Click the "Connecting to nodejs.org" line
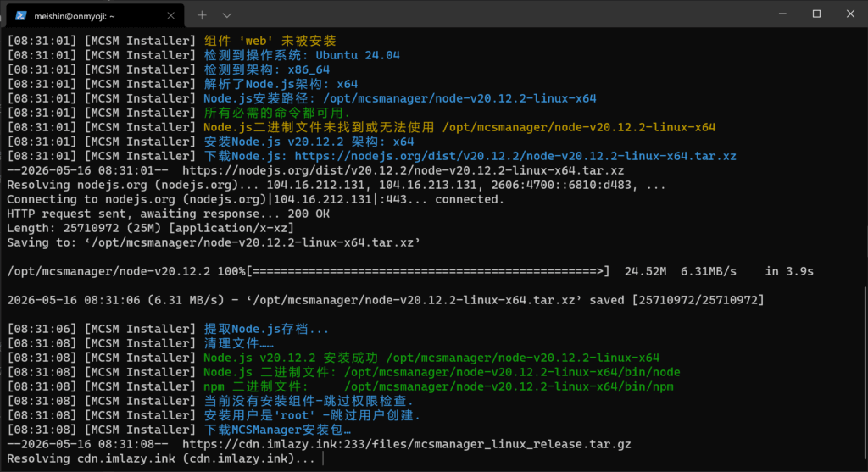The width and height of the screenshot is (868, 472). [255, 199]
